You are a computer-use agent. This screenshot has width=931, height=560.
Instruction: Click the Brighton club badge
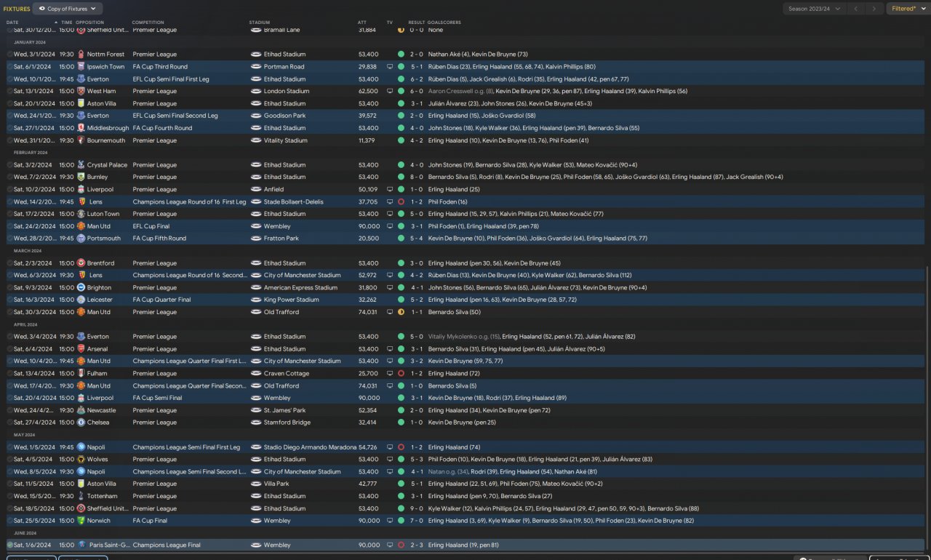tap(81, 288)
